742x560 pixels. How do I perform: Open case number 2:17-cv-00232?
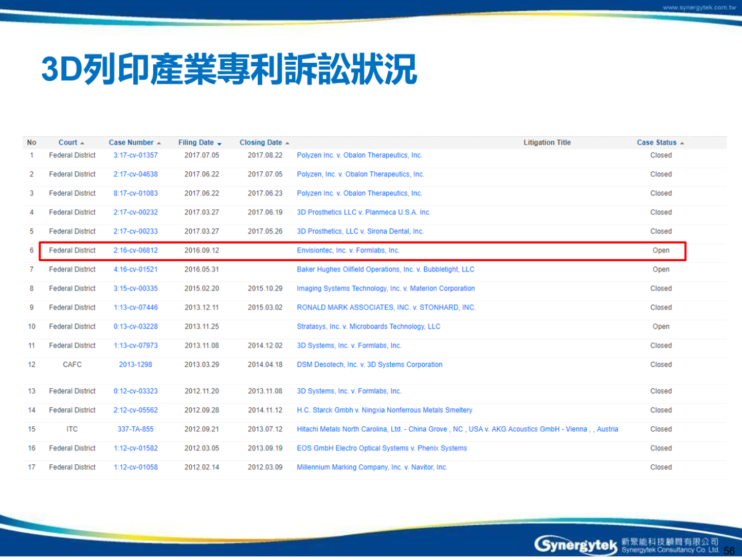click(136, 212)
